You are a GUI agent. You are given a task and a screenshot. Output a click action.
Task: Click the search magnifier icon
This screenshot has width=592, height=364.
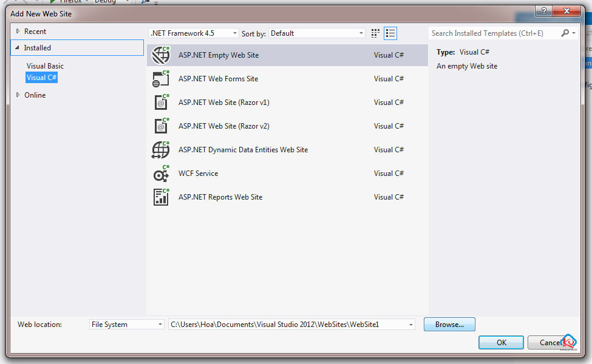(565, 33)
